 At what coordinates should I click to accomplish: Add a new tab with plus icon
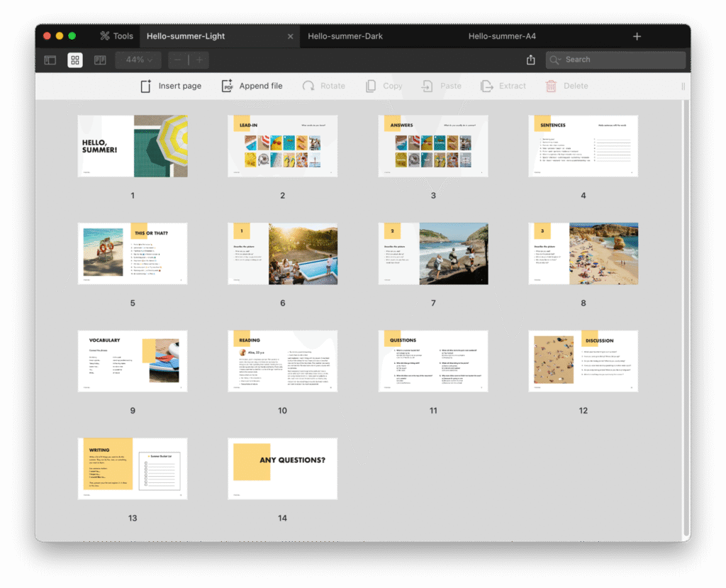tap(637, 37)
